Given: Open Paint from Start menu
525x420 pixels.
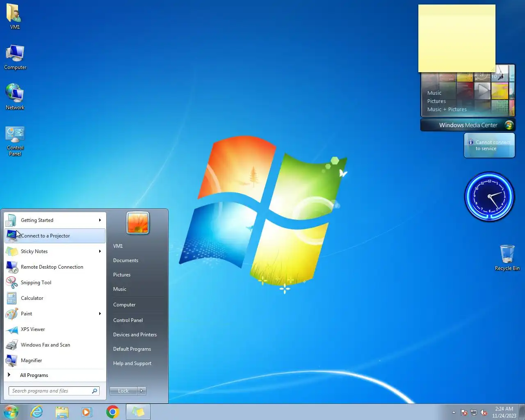Looking at the screenshot, I should click(x=55, y=314).
